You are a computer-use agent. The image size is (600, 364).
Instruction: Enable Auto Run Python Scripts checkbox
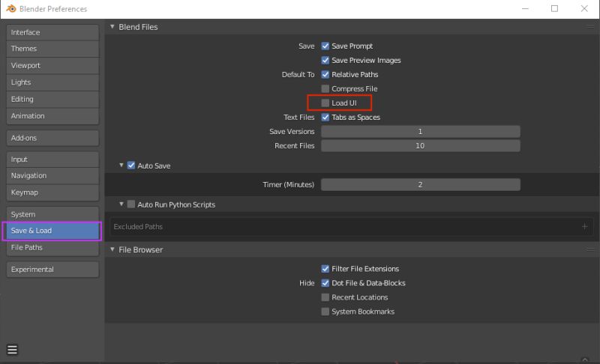(131, 204)
